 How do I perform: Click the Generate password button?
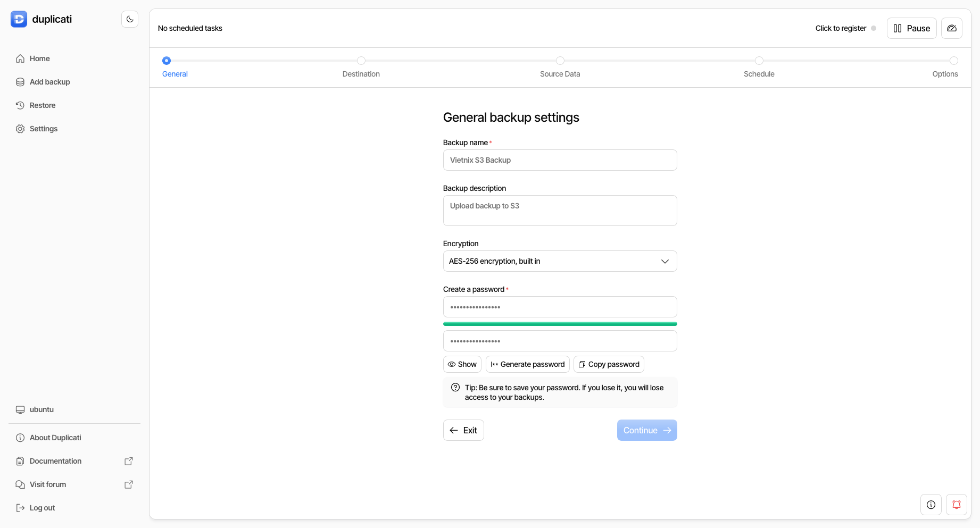click(527, 364)
